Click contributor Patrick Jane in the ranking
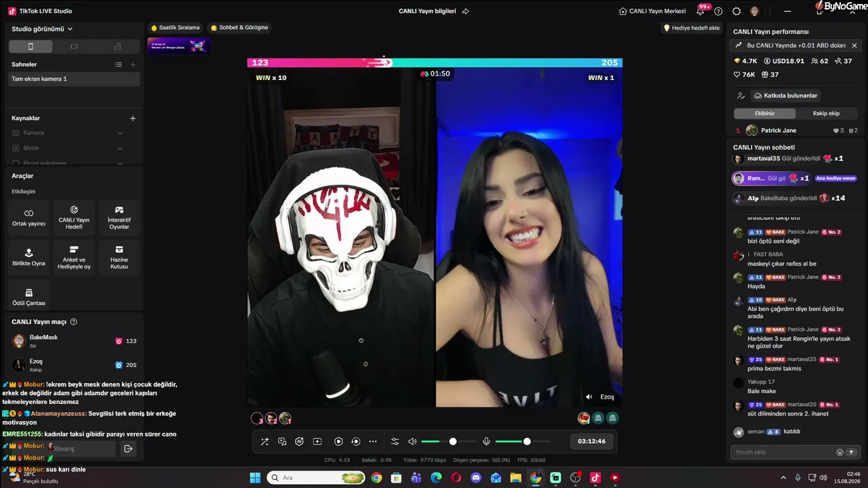Image resolution: width=868 pixels, height=488 pixels. point(796,131)
